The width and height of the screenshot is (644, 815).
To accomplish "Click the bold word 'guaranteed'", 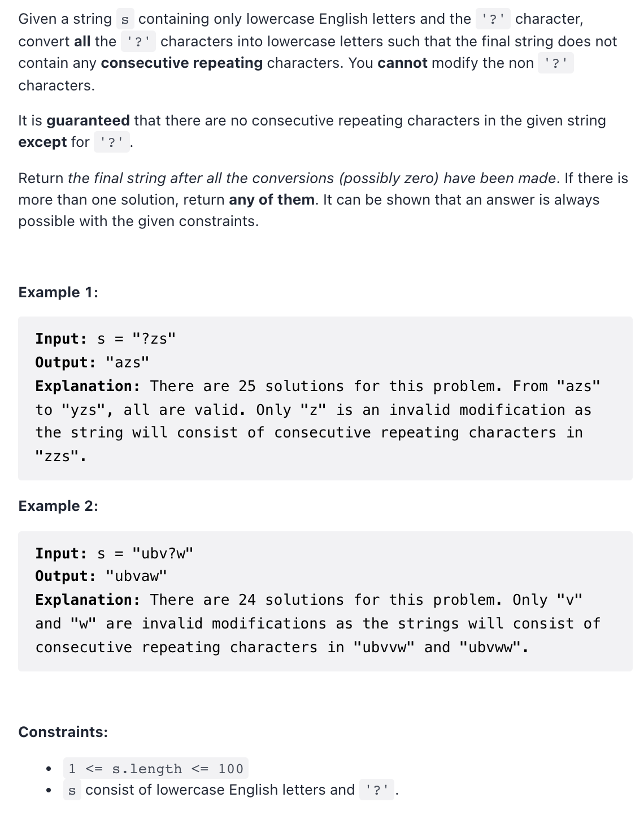I will pyautogui.click(x=88, y=120).
